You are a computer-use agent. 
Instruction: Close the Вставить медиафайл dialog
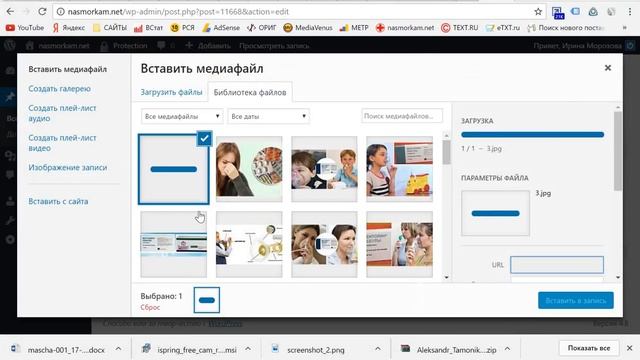(608, 68)
